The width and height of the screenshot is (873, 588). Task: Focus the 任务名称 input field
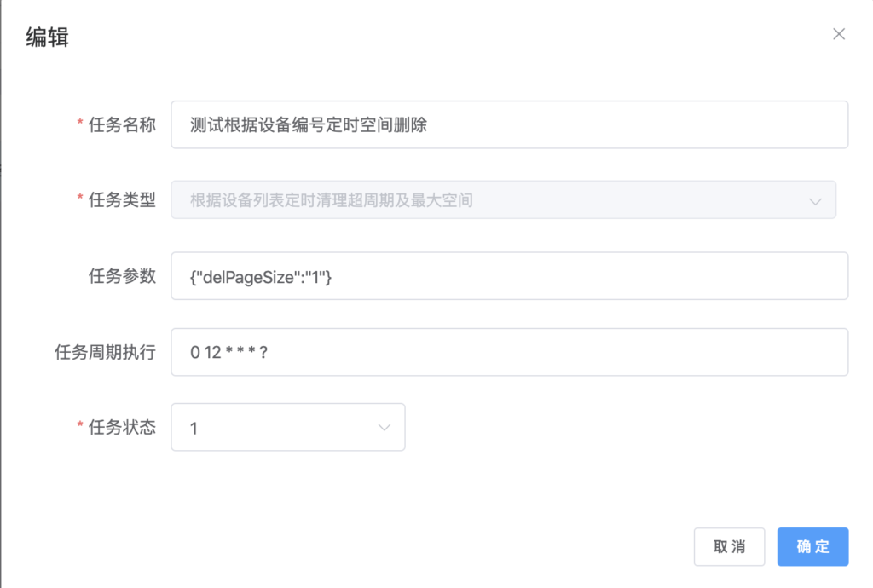(509, 124)
